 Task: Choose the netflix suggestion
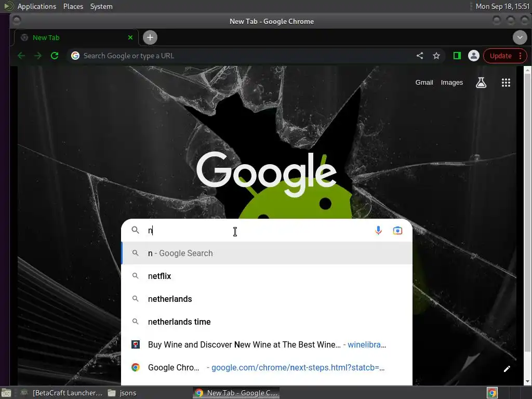[267, 276]
